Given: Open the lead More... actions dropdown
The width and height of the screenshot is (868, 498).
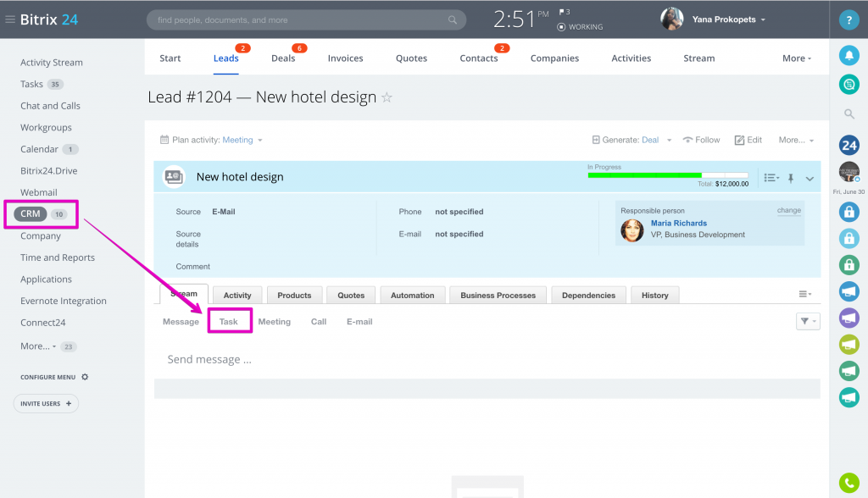Looking at the screenshot, I should 796,140.
